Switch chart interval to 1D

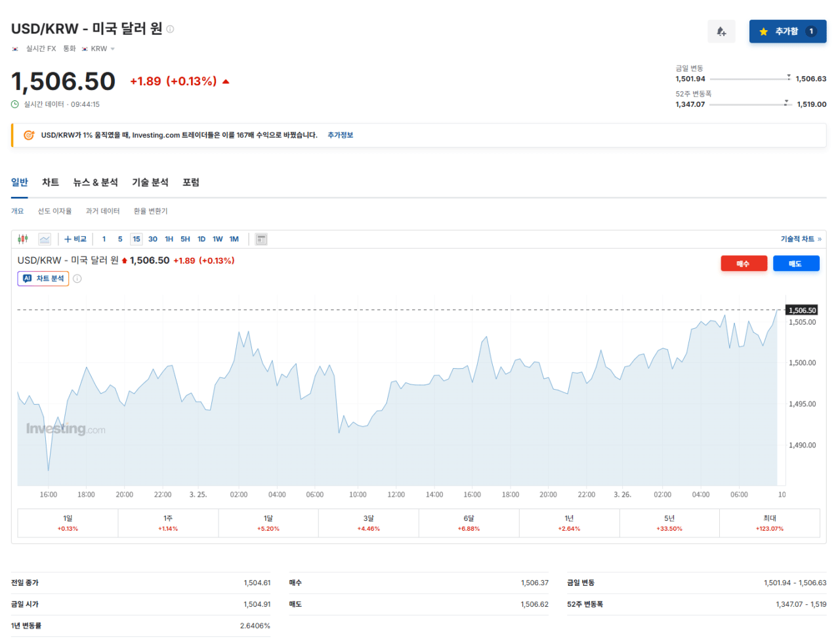tap(201, 239)
